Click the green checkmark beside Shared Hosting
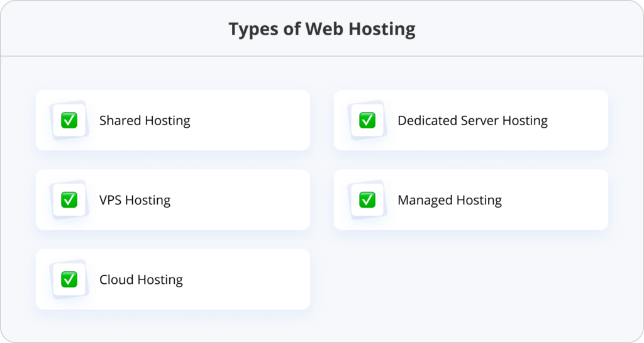 [69, 120]
